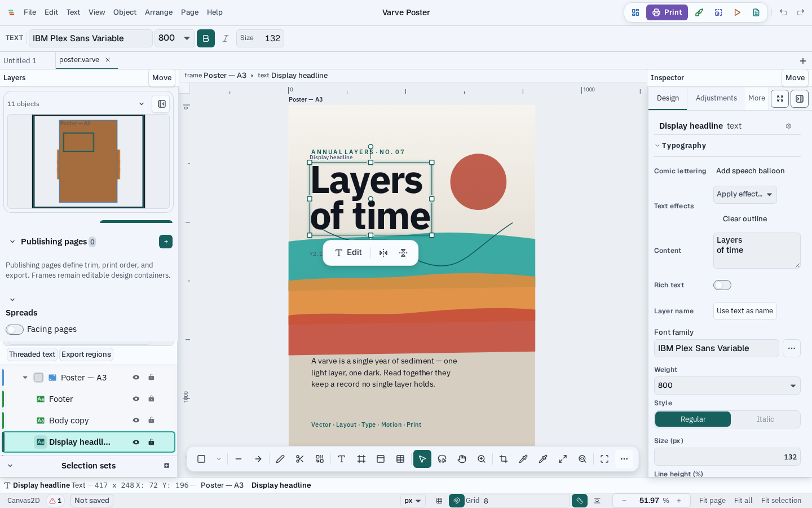Open the Apply effect dropdown
This screenshot has height=508, width=812.
pos(745,195)
